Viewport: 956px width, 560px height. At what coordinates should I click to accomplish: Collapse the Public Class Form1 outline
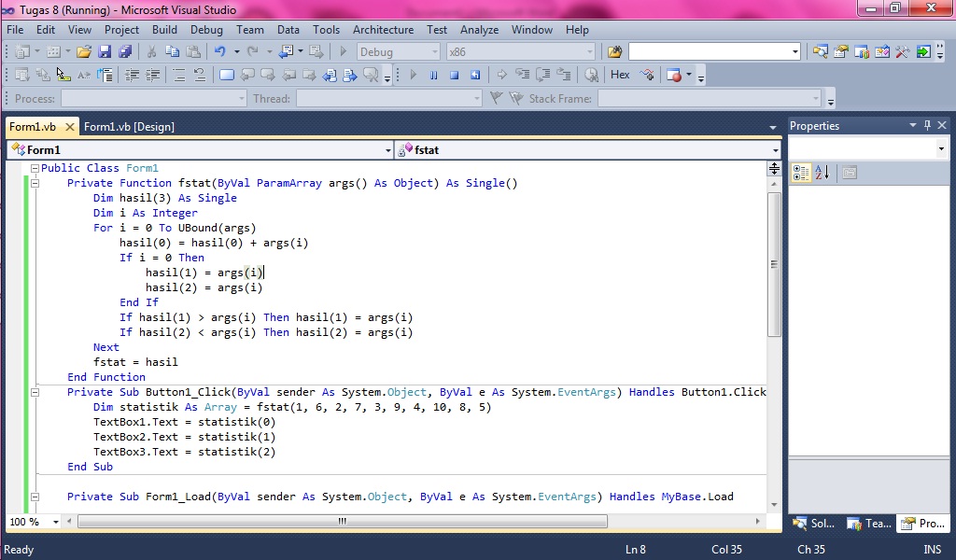pos(35,168)
